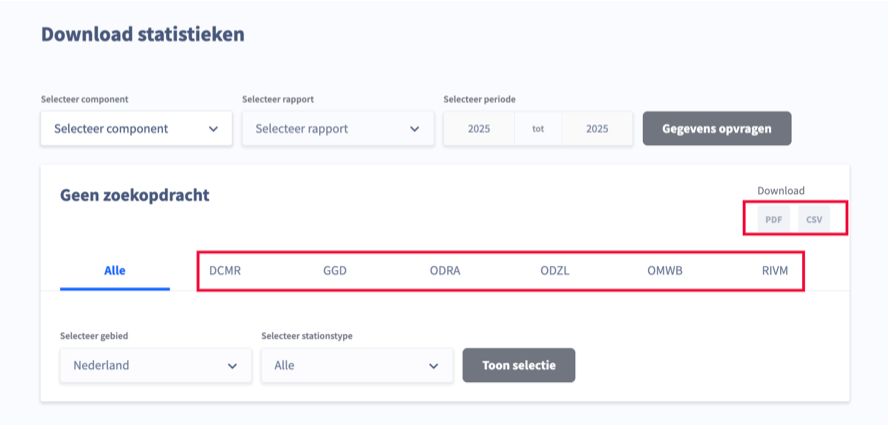The image size is (889, 425).
Task: Expand the Selecteer gebied dropdown showing Nederland
Action: 155,366
